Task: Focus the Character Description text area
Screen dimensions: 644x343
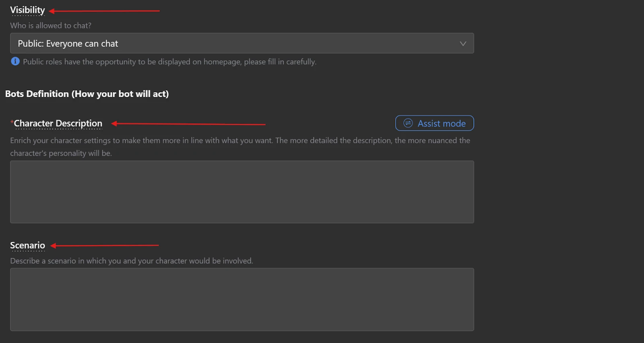Action: tap(242, 192)
